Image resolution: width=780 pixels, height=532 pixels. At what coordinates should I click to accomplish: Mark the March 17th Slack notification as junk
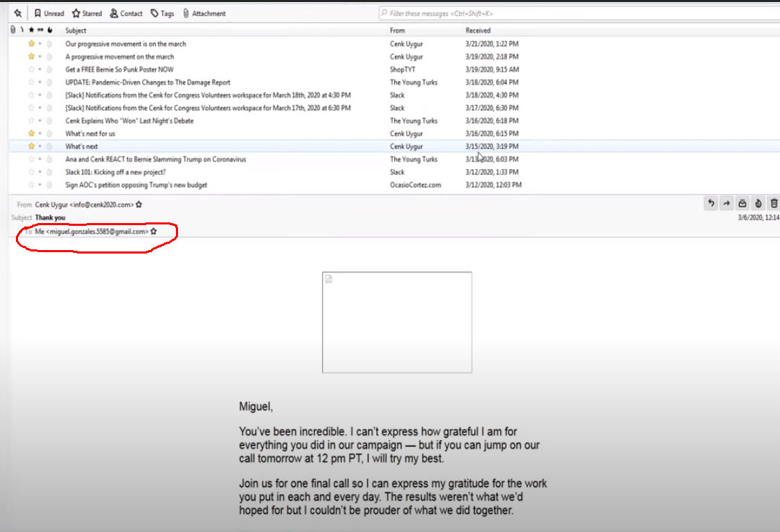point(49,108)
